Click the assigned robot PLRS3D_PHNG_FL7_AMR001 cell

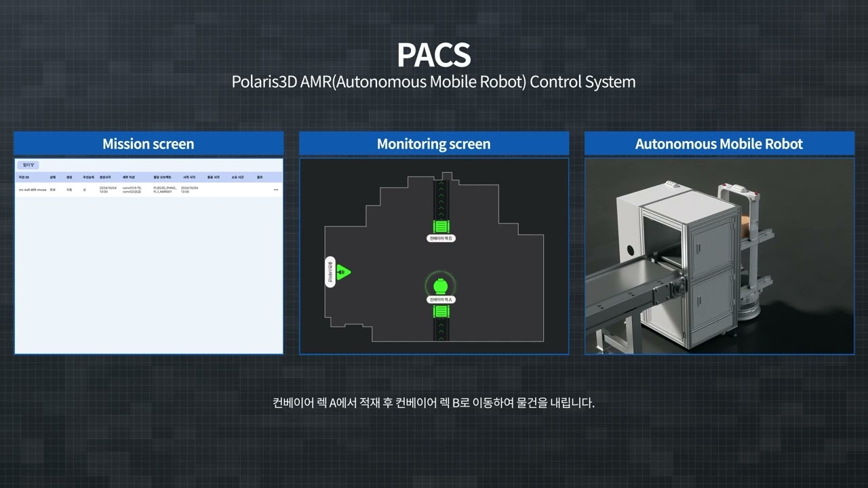(x=165, y=190)
